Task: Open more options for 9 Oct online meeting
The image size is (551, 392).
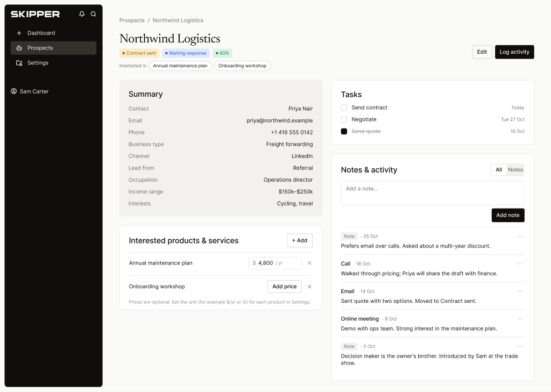Action: (520, 319)
